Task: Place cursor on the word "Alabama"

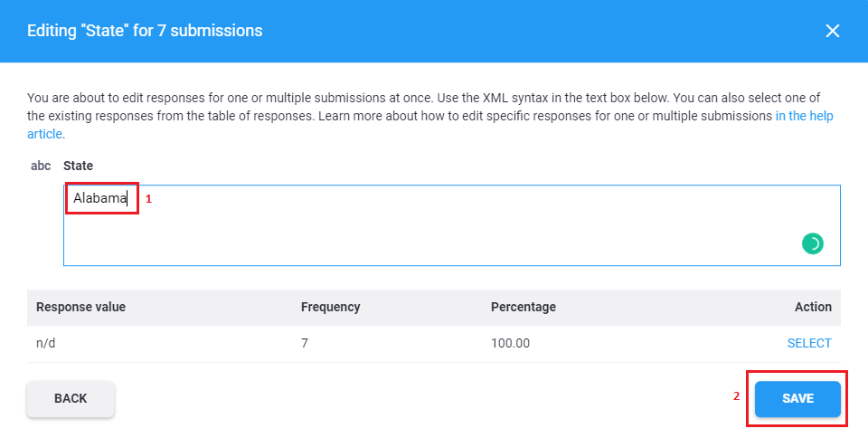Action: coord(99,198)
